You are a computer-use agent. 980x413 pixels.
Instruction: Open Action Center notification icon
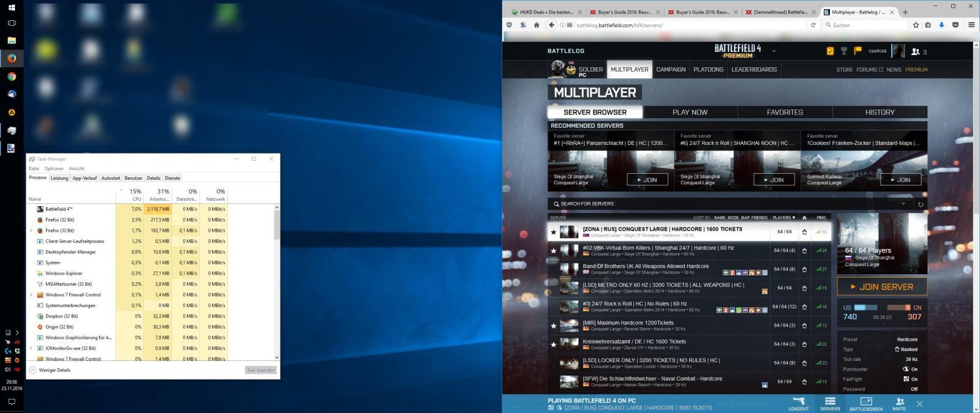click(12, 402)
